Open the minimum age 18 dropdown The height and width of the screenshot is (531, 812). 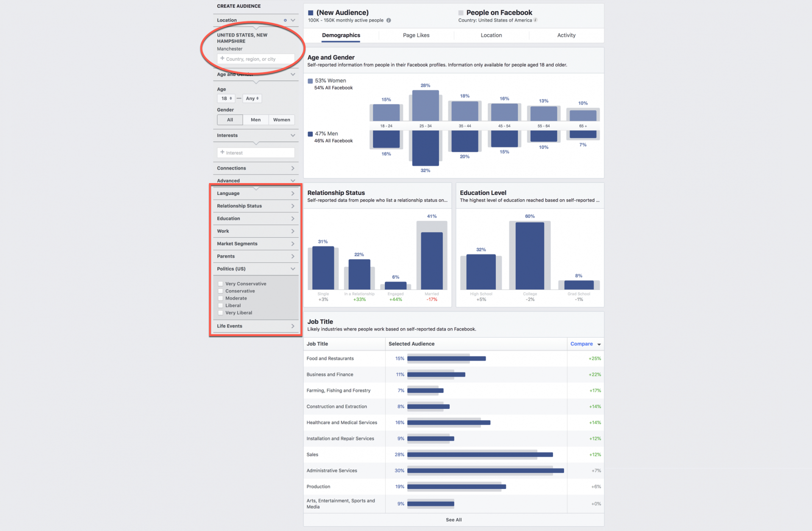pos(226,98)
